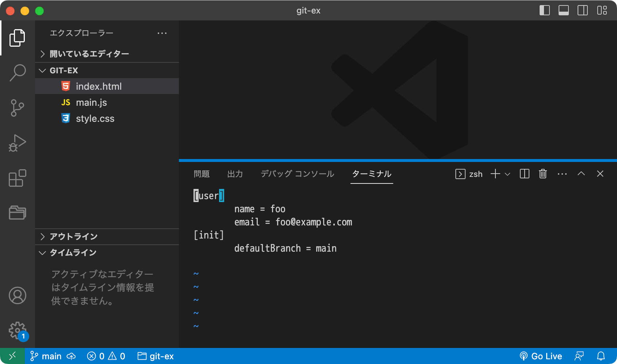617x364 pixels.
Task: Start Go Live server
Action: pos(541,356)
